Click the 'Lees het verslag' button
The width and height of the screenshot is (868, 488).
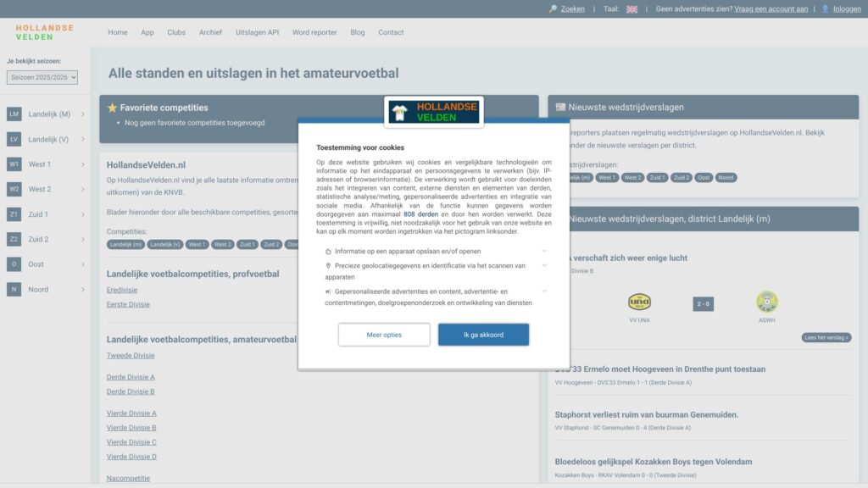[x=826, y=337]
